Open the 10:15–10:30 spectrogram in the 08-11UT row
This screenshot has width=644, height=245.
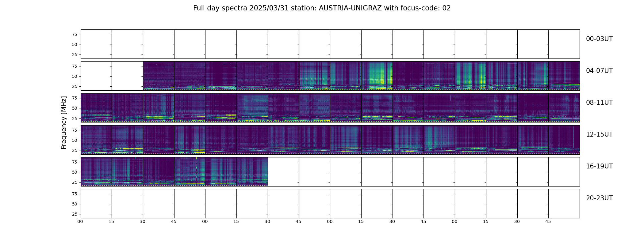[x=377, y=108]
